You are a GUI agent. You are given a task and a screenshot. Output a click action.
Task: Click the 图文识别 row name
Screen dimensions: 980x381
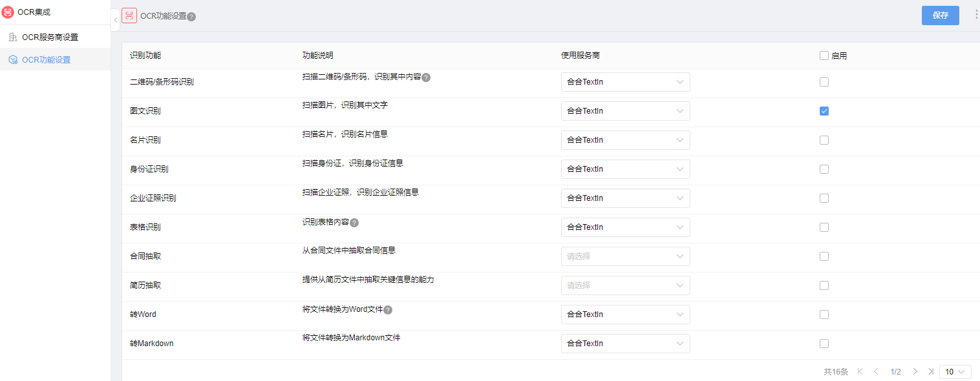point(145,111)
